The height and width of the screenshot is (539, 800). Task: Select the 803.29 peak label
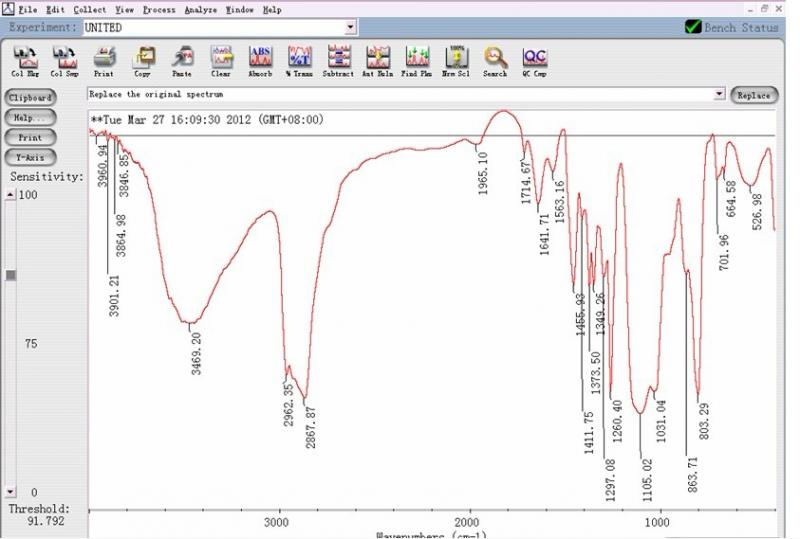[704, 421]
